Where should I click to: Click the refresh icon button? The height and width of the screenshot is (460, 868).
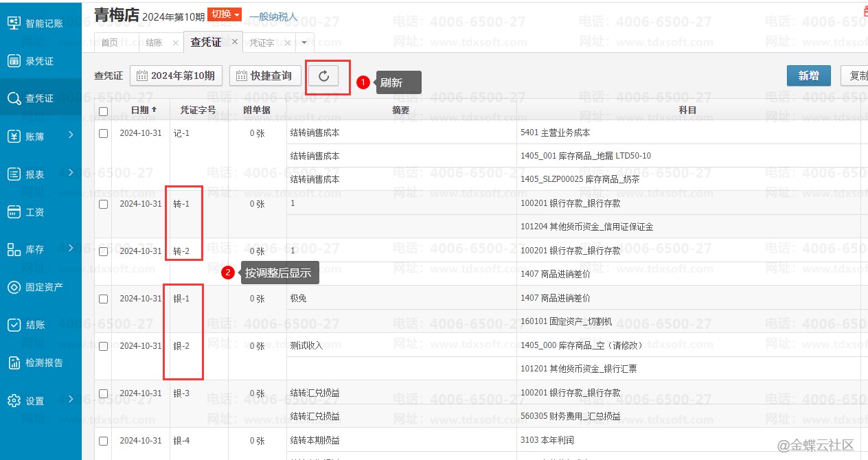pyautogui.click(x=324, y=76)
